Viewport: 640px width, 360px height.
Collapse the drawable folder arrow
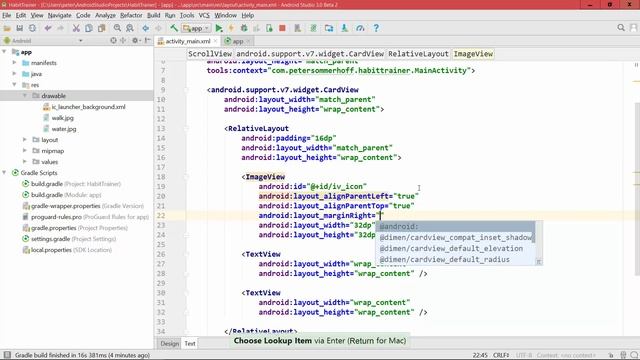pyautogui.click(x=25, y=96)
